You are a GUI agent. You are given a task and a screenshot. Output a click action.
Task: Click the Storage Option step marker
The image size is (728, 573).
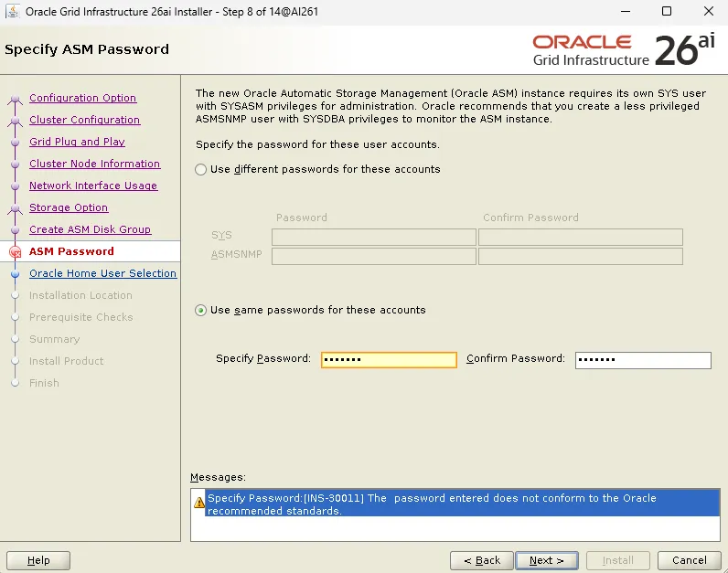(15, 208)
